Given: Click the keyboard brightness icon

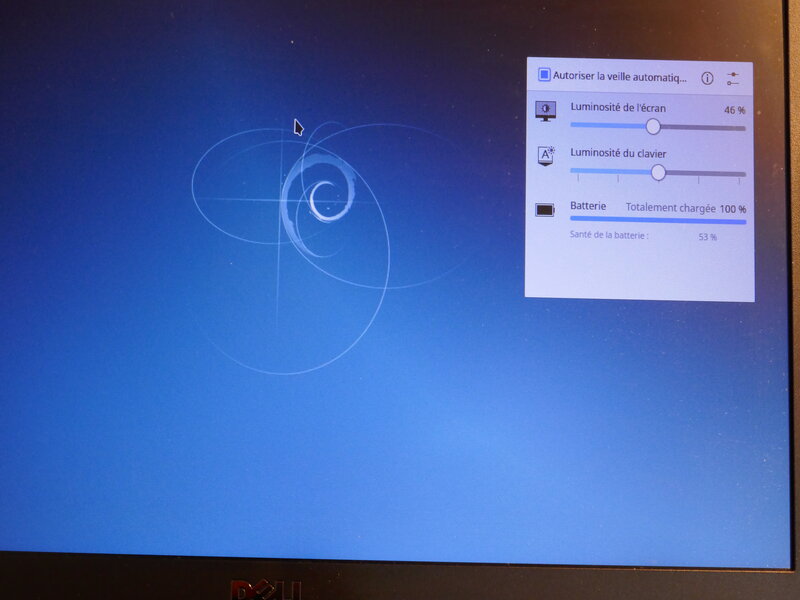Looking at the screenshot, I should (x=546, y=156).
